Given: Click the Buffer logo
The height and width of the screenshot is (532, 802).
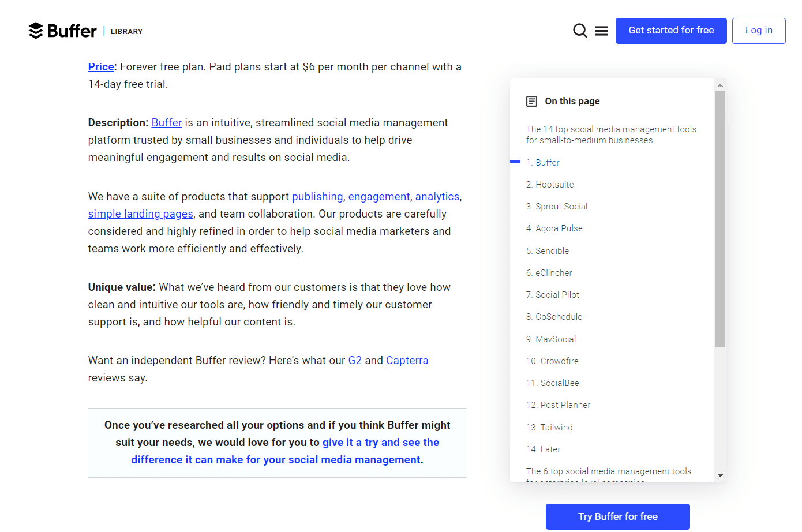Looking at the screenshot, I should [62, 31].
